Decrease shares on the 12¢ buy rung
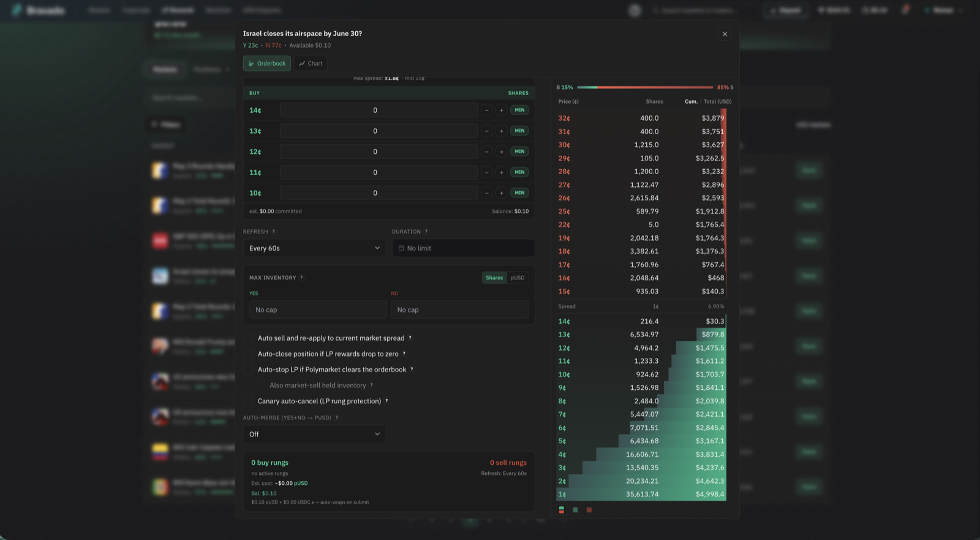980x540 pixels. point(487,151)
